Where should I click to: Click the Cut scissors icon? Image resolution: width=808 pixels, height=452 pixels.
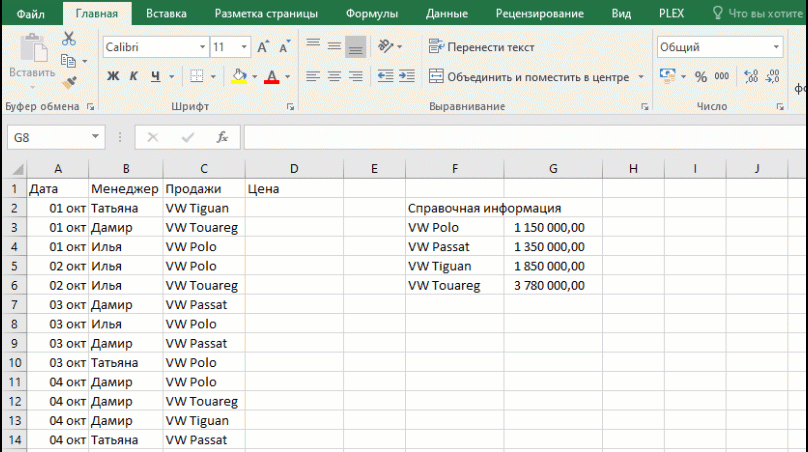tap(69, 39)
